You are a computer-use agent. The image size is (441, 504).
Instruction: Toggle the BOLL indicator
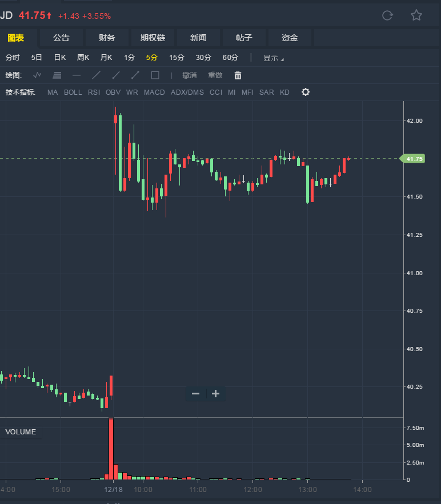(73, 92)
